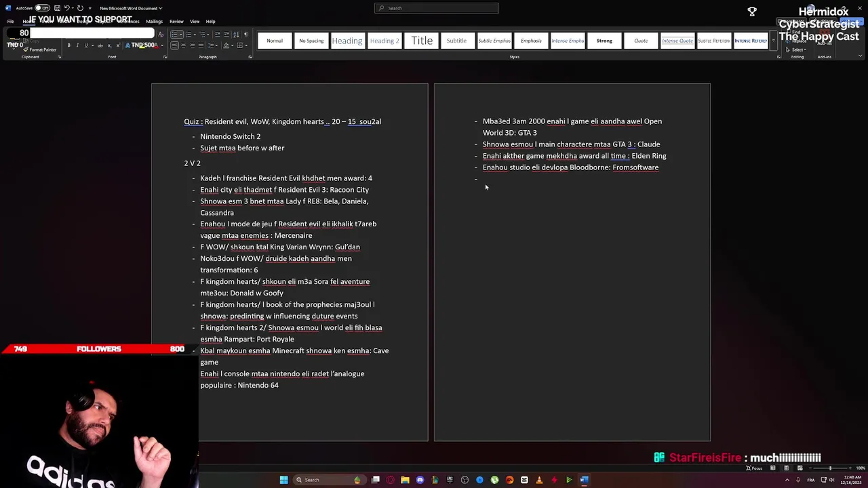Open the File menu tab
The image size is (868, 488).
pos(10,21)
